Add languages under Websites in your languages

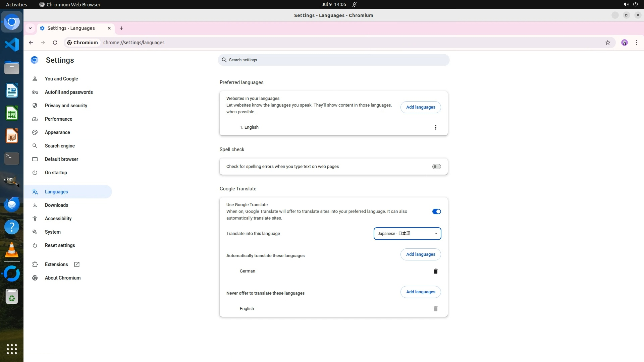click(420, 107)
